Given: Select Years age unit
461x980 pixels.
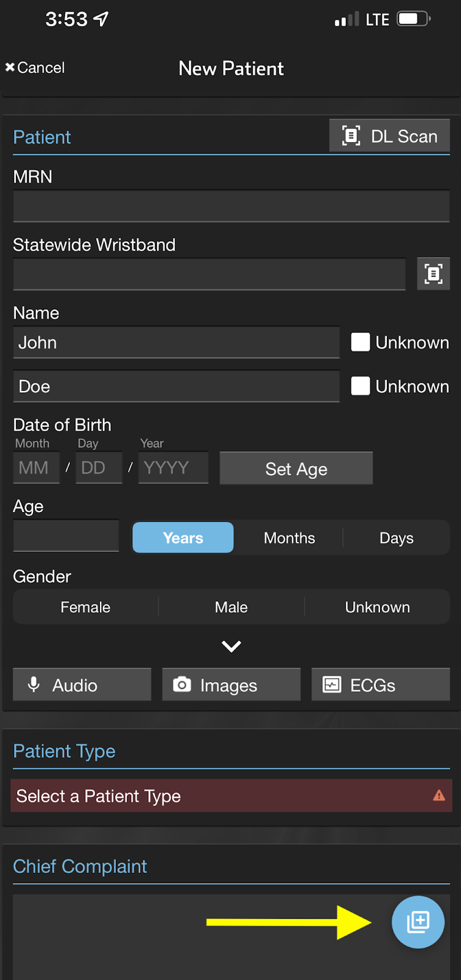Looking at the screenshot, I should (183, 538).
